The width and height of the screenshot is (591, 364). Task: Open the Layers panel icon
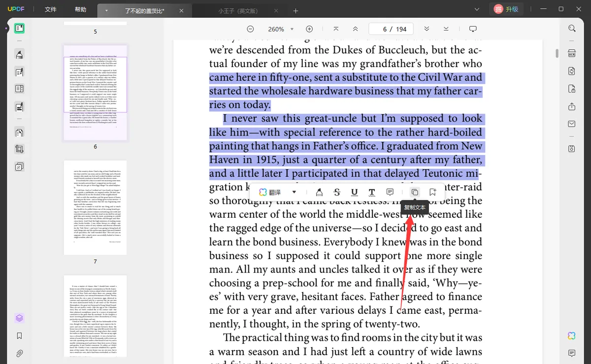(x=20, y=318)
